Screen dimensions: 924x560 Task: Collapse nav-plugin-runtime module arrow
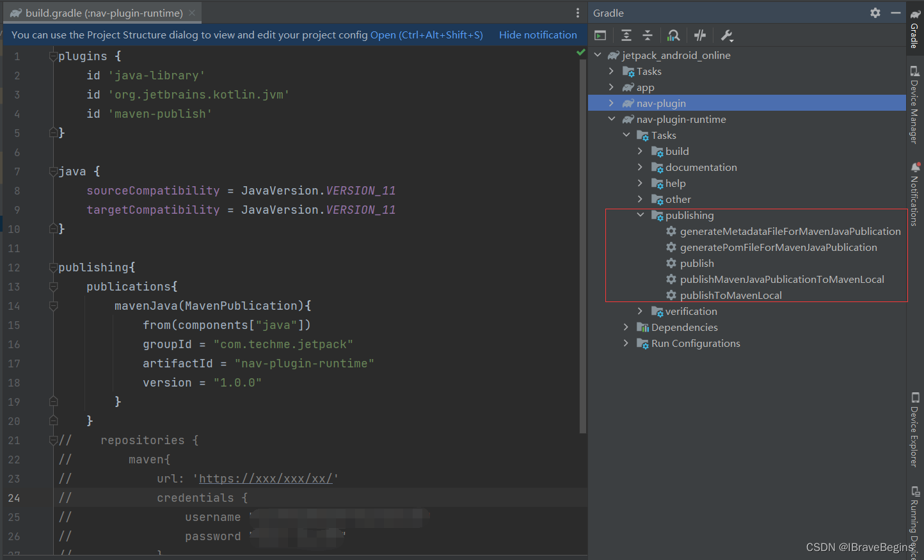click(x=612, y=119)
